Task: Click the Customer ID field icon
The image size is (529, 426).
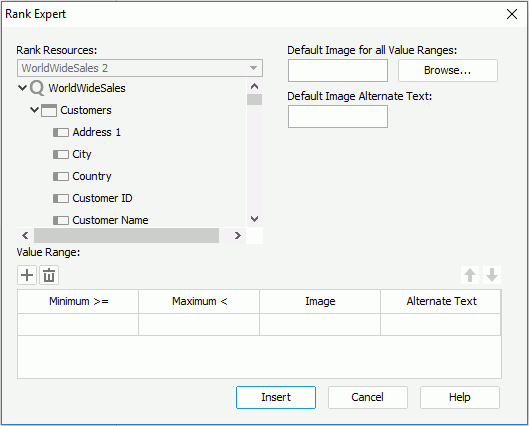Action: (61, 198)
